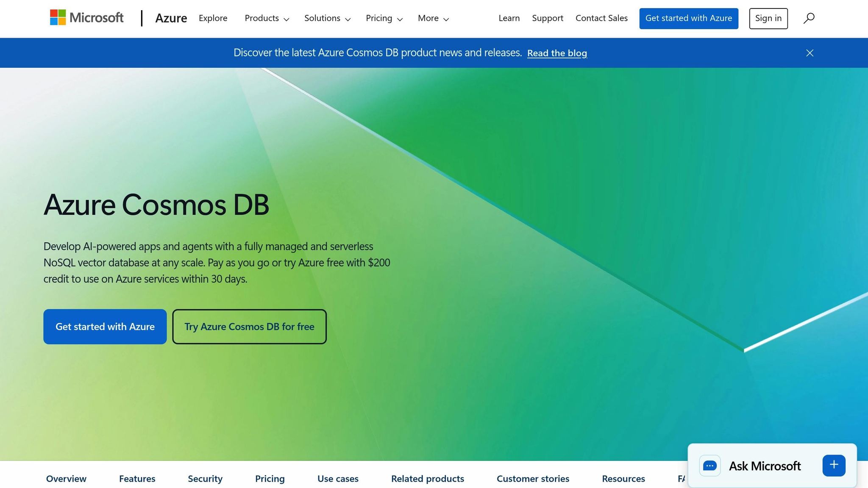Open the search
Image resolution: width=868 pixels, height=488 pixels.
[x=808, y=18]
